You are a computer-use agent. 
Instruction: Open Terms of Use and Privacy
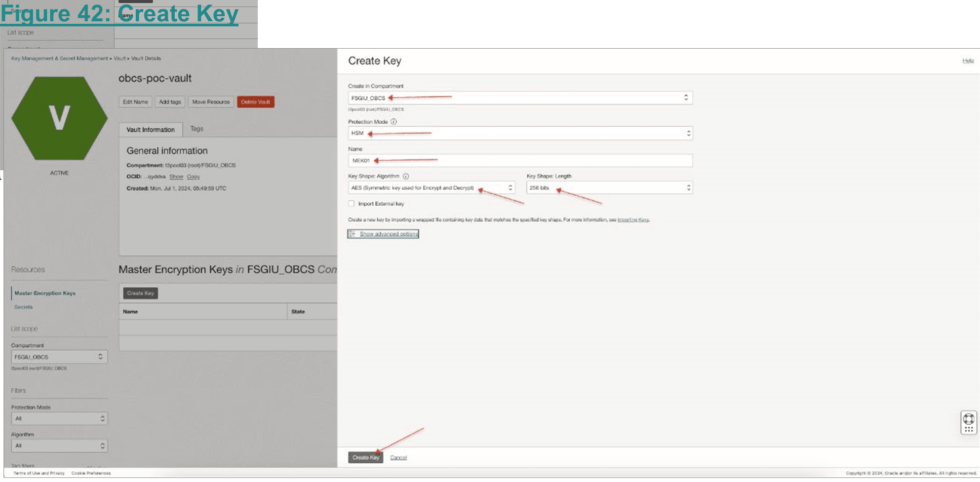[39, 473]
